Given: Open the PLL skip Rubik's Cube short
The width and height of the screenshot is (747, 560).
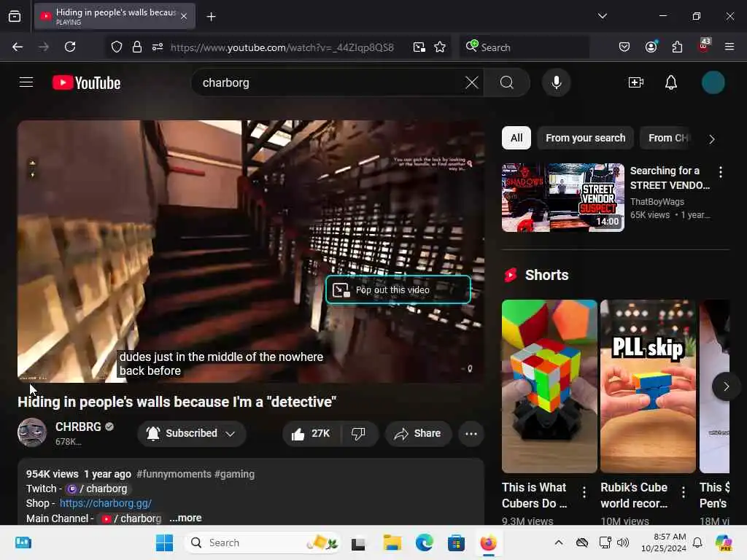Looking at the screenshot, I should pos(648,386).
